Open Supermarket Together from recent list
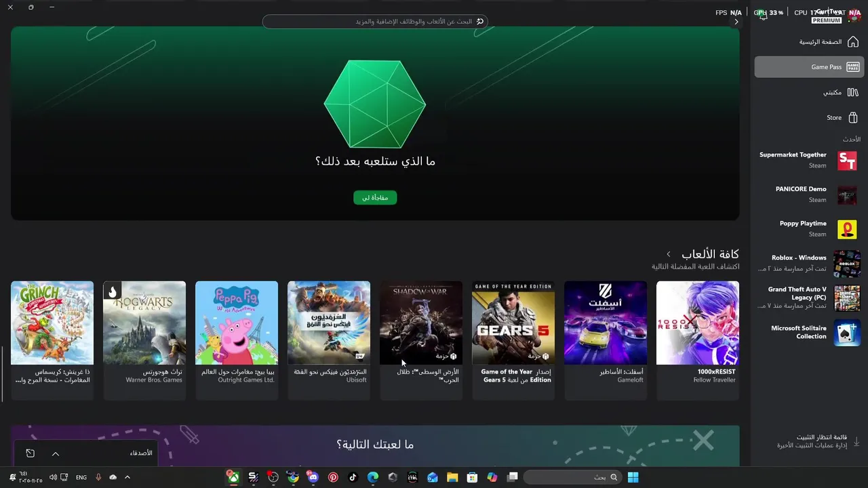868x488 pixels. pyautogui.click(x=809, y=161)
